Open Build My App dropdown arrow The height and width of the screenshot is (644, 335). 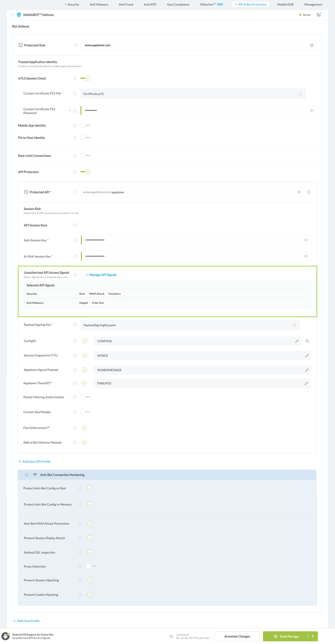pos(313,636)
